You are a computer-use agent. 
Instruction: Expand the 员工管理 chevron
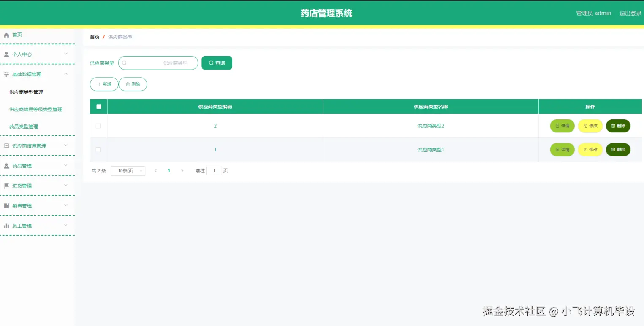pyautogui.click(x=66, y=225)
